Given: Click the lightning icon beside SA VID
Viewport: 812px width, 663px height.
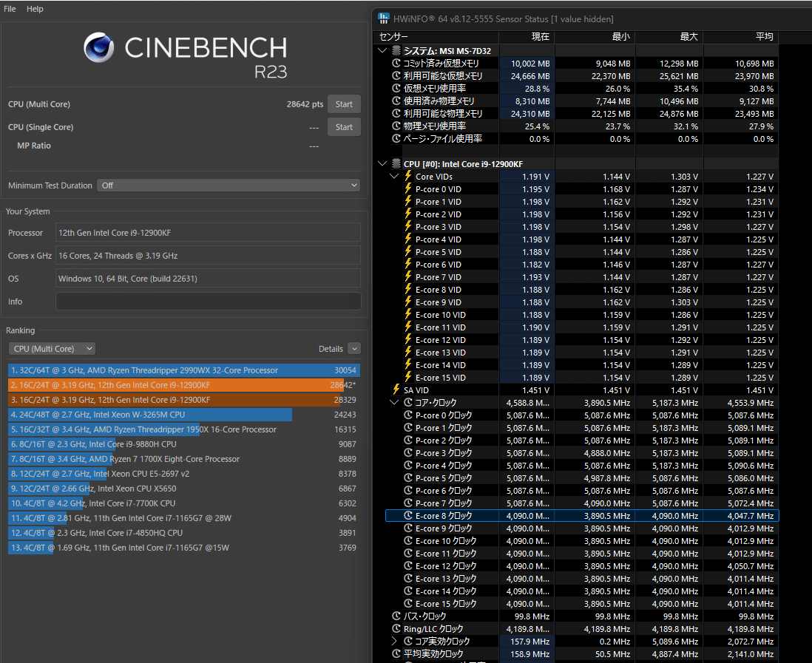Looking at the screenshot, I should (396, 390).
